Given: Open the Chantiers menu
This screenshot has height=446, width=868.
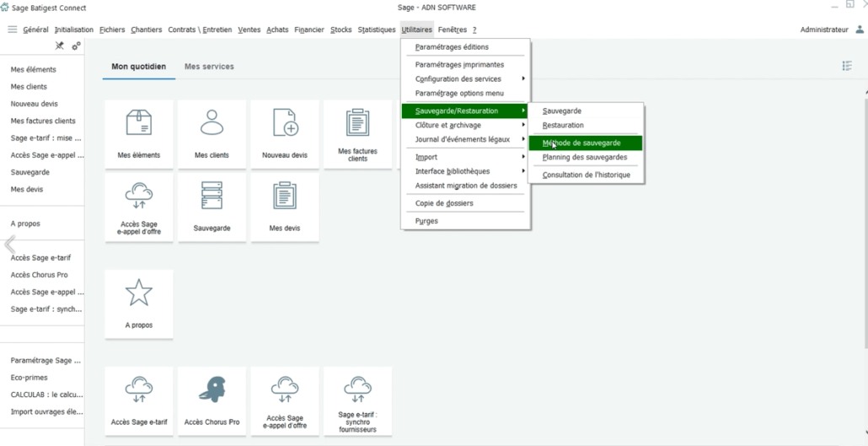Looking at the screenshot, I should 147,30.
